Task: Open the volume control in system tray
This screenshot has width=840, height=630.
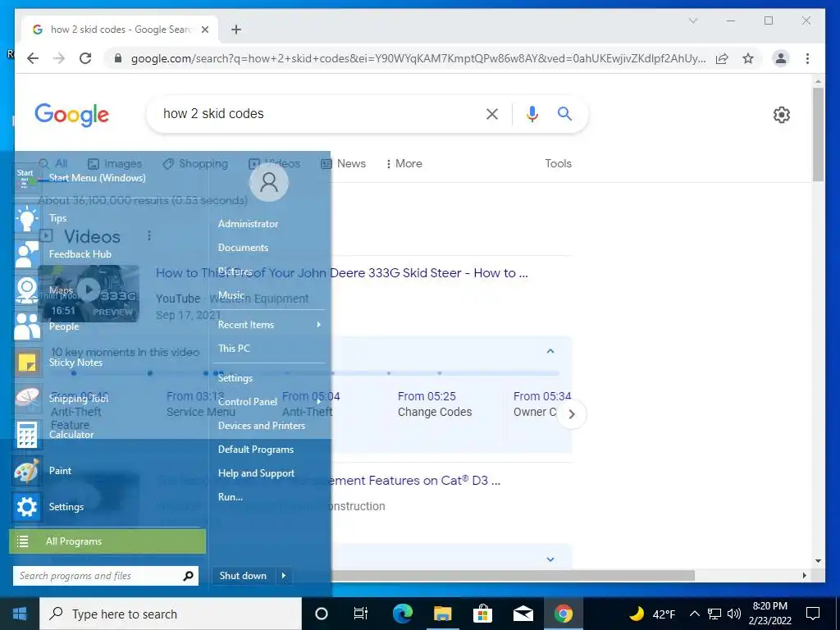Action: 734,614
